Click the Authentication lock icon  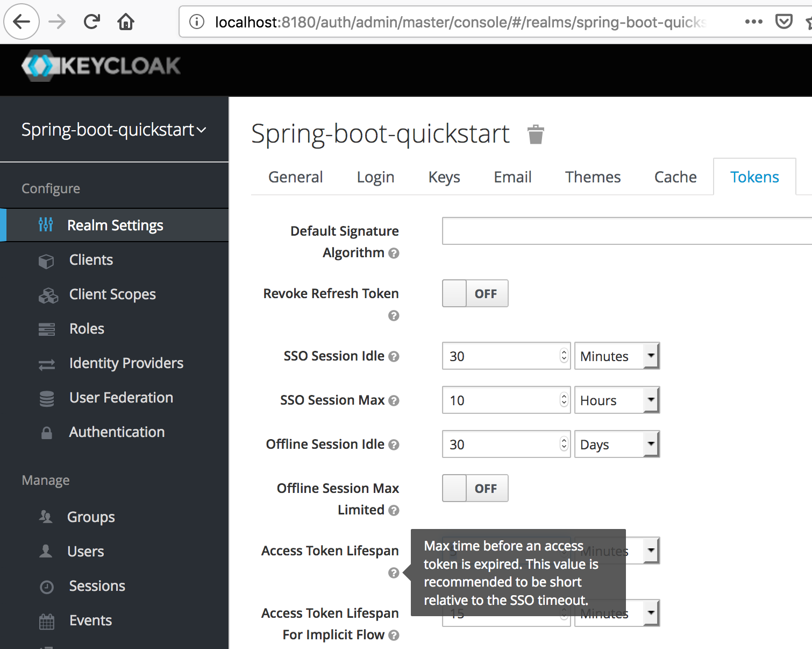[x=47, y=433]
